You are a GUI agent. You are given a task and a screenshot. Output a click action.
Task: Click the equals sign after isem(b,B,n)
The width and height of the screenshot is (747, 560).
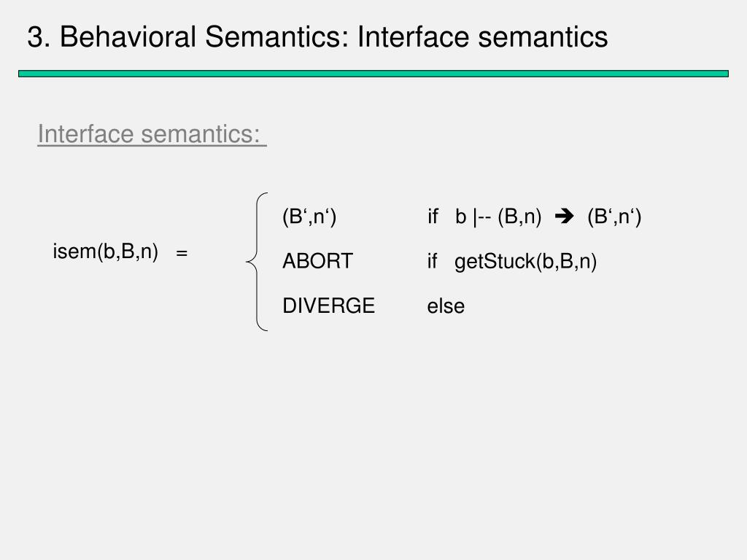pos(182,253)
